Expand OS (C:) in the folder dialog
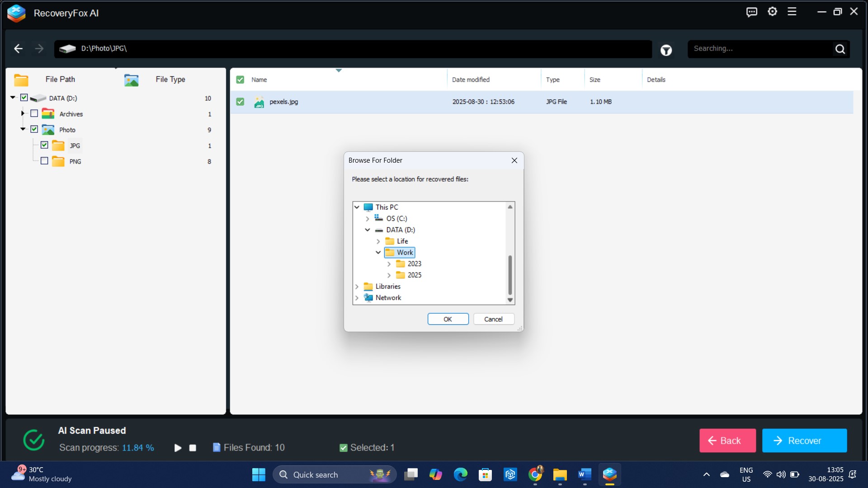This screenshot has width=868, height=488. 368,219
